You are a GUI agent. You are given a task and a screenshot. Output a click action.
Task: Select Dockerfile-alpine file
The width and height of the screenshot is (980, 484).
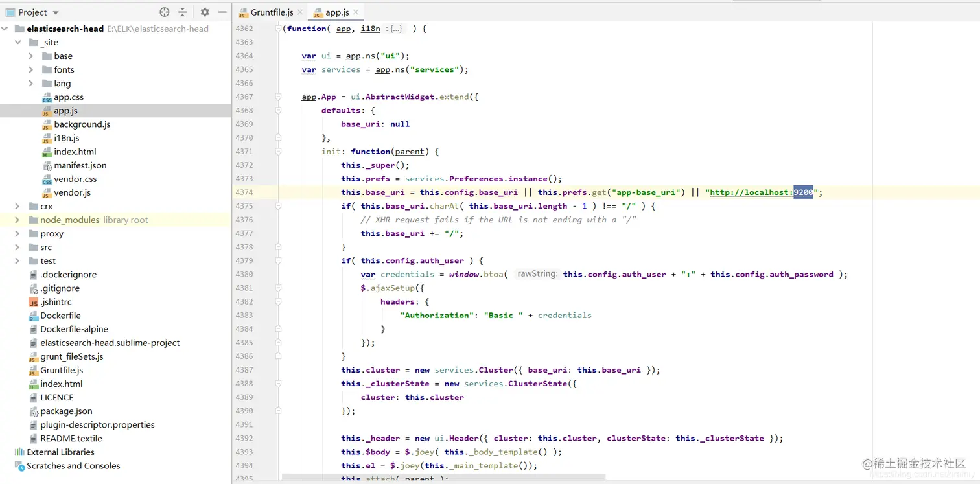(x=74, y=329)
